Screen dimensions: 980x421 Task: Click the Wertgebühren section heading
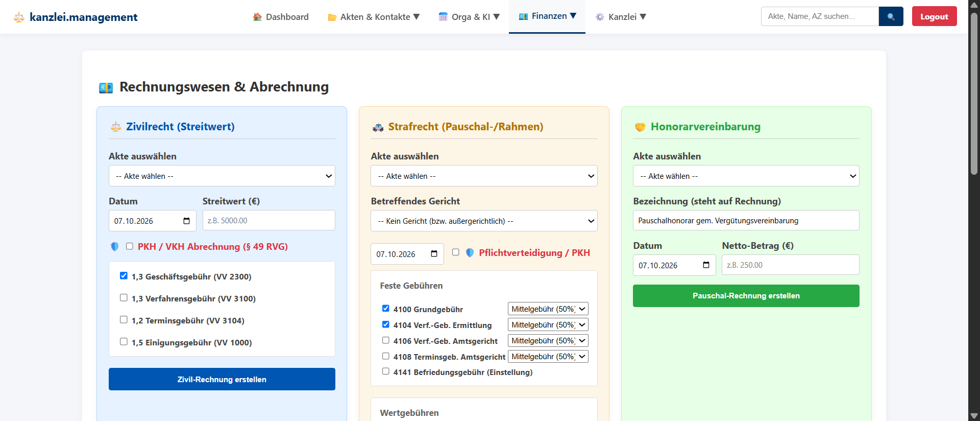coord(409,413)
